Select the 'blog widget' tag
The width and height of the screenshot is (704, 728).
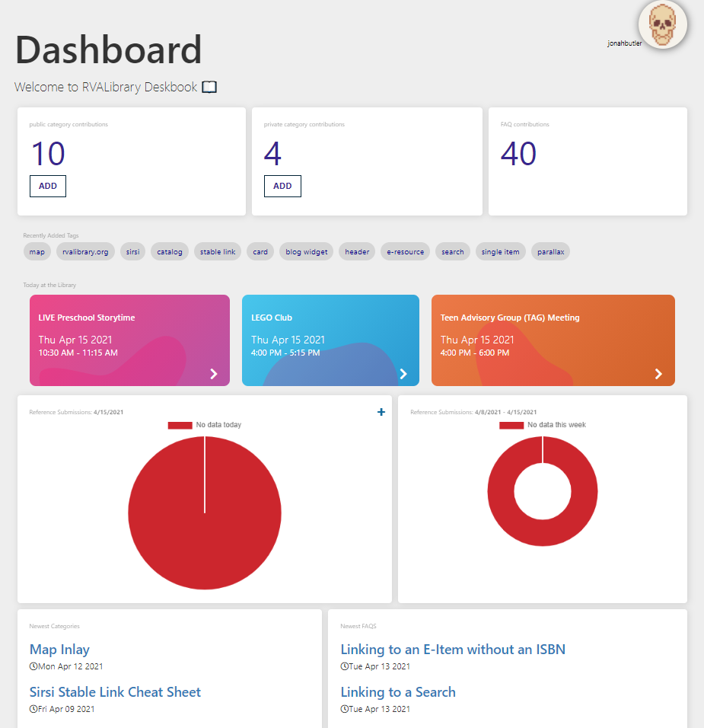[306, 251]
